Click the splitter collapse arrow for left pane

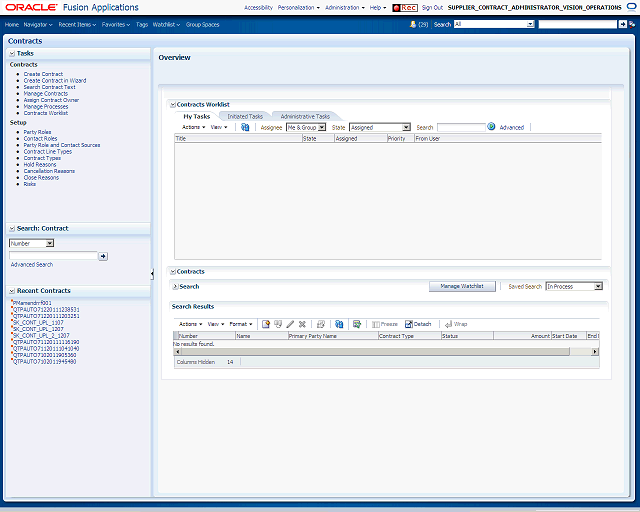(152, 274)
